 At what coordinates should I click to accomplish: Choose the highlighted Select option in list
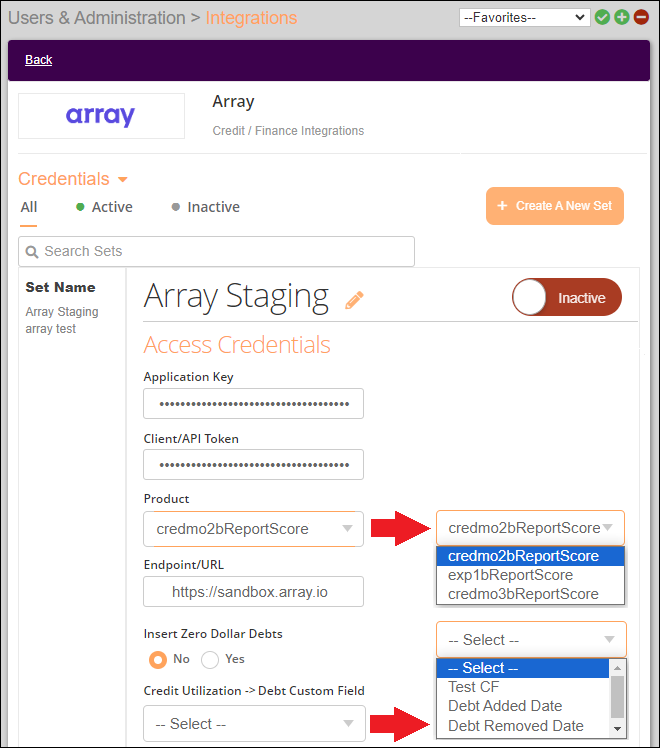(523, 668)
